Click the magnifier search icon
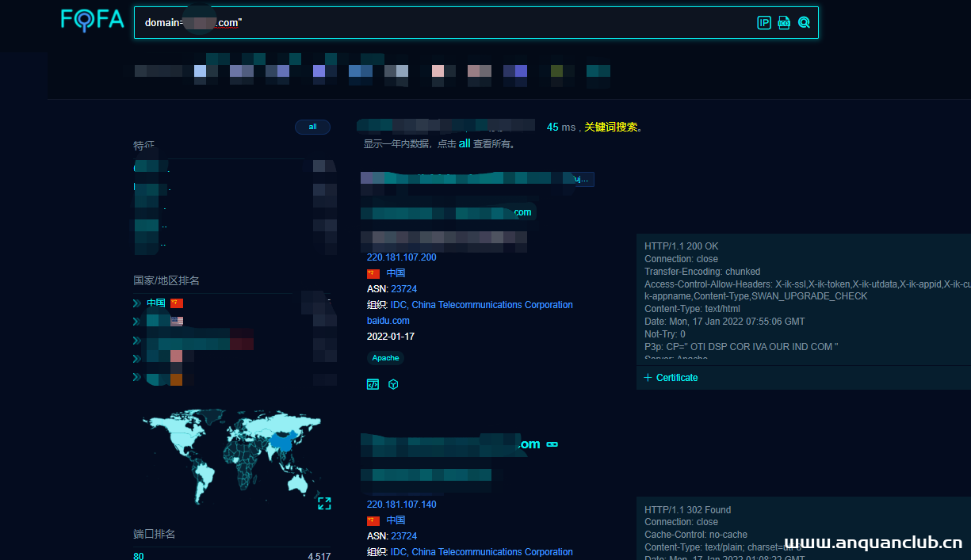The image size is (971, 560). tap(804, 23)
